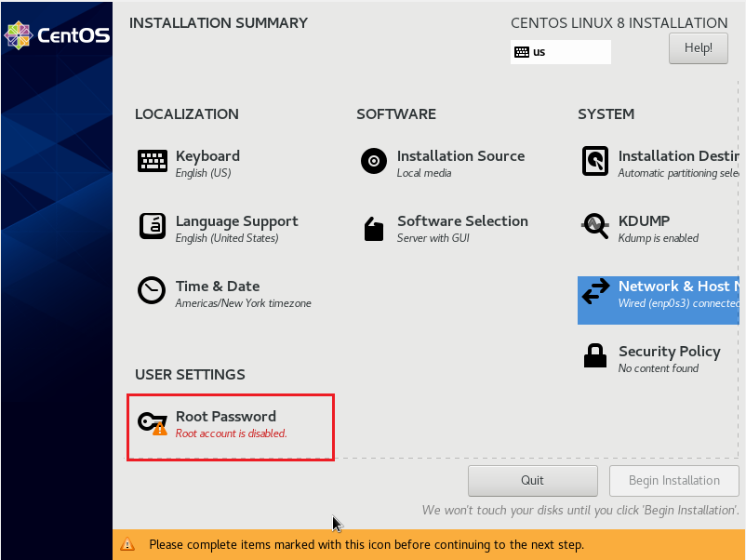
Task: Click the warning icon in the orange bar
Action: tap(127, 544)
